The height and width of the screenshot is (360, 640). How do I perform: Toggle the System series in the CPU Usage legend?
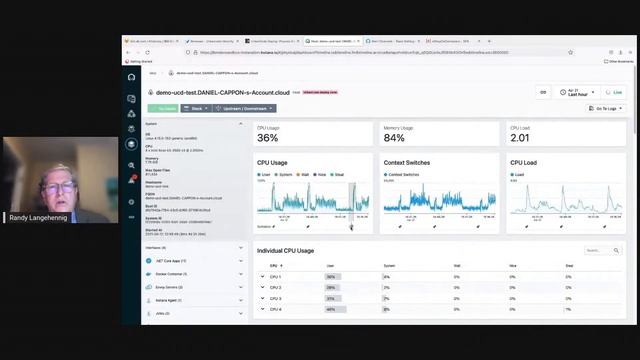coord(284,175)
